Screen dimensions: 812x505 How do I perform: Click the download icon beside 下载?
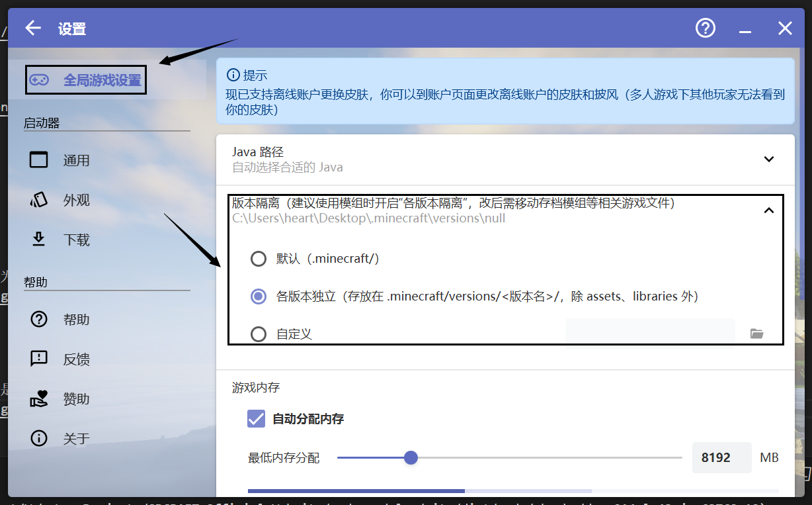click(39, 240)
